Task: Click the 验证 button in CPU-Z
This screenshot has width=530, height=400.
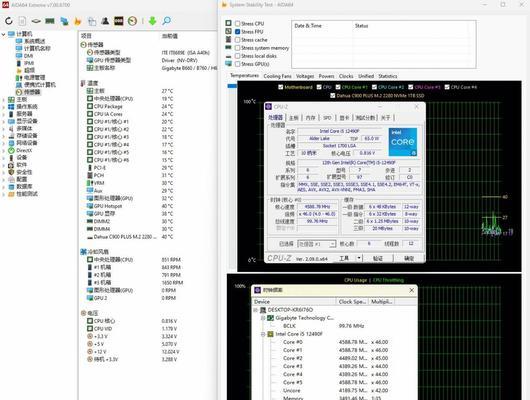Action: coord(378,258)
